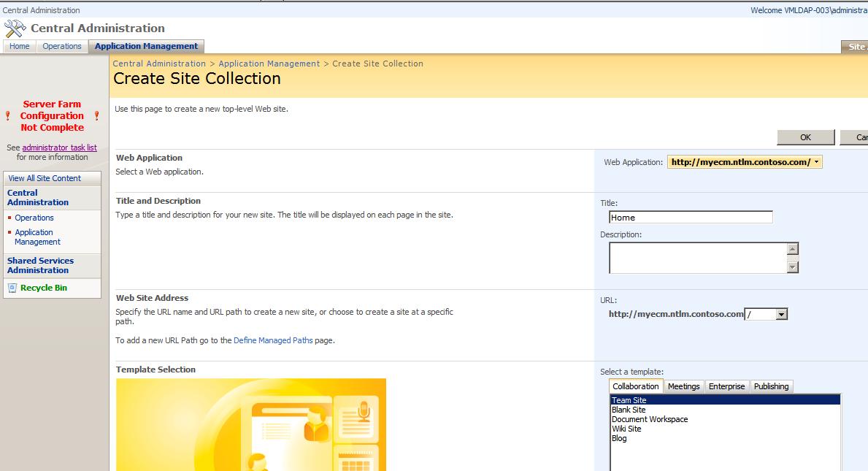The image size is (868, 471).
Task: Go to the Operations navigation tab
Action: coord(61,45)
